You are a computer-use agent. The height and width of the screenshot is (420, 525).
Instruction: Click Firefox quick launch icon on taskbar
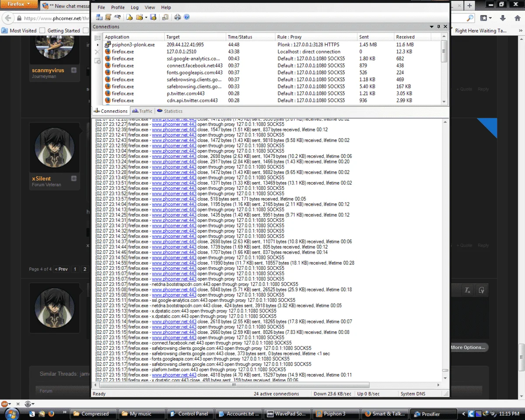tap(51, 413)
